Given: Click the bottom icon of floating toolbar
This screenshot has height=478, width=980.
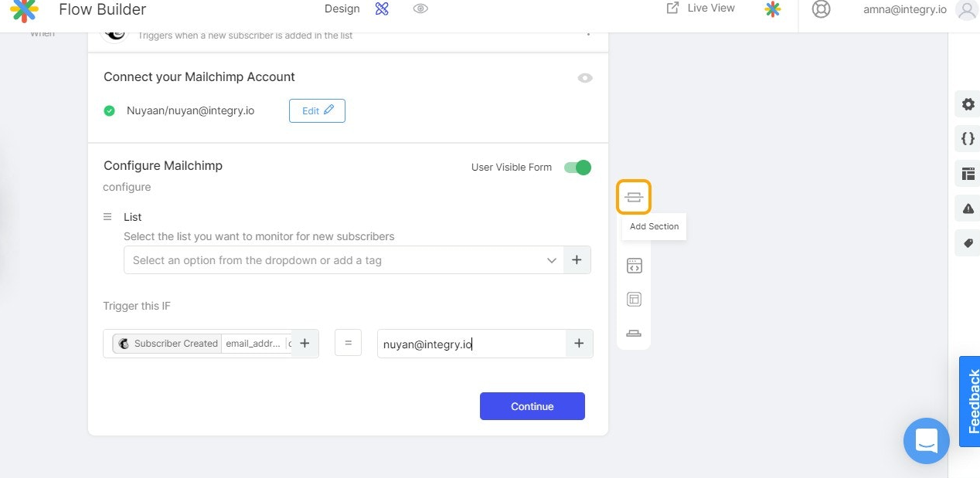Looking at the screenshot, I should point(634,333).
